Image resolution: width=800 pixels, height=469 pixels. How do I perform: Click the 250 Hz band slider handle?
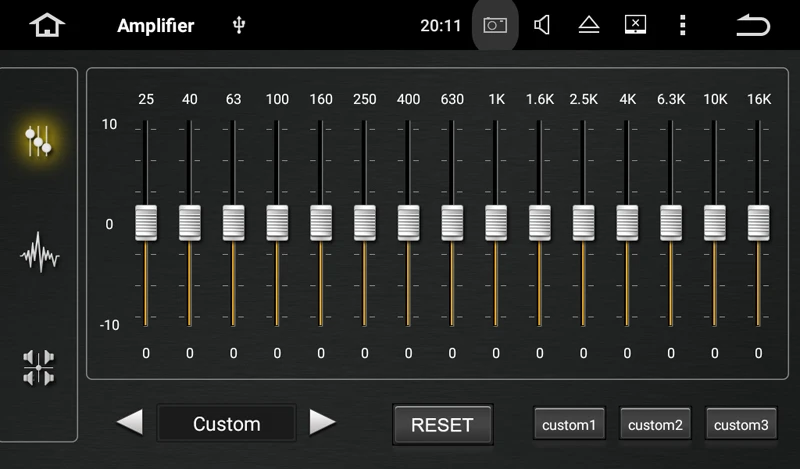[365, 223]
